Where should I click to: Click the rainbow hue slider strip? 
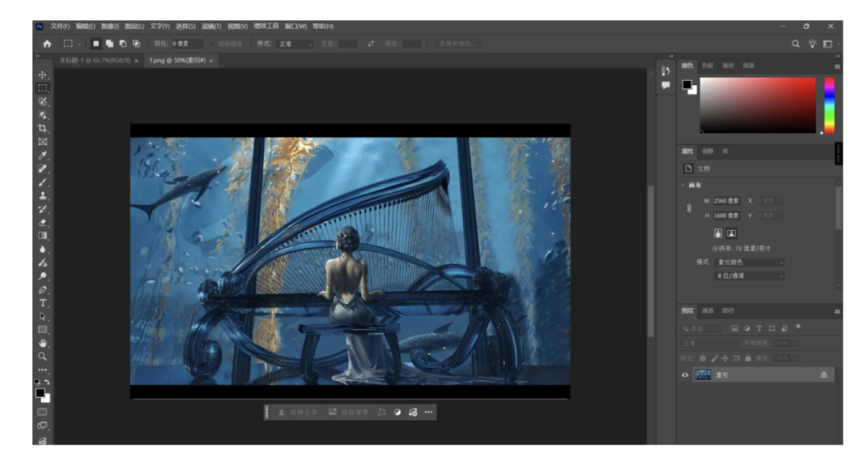pyautogui.click(x=829, y=105)
